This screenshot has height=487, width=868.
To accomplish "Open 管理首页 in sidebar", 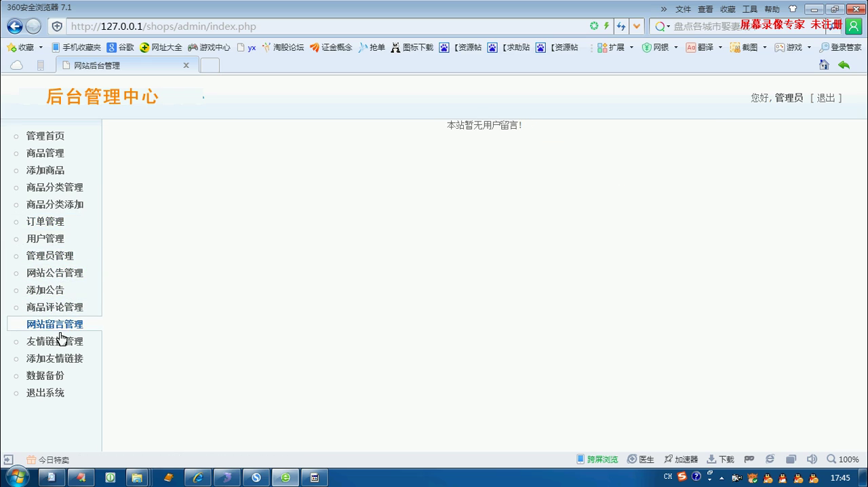I will tap(45, 136).
